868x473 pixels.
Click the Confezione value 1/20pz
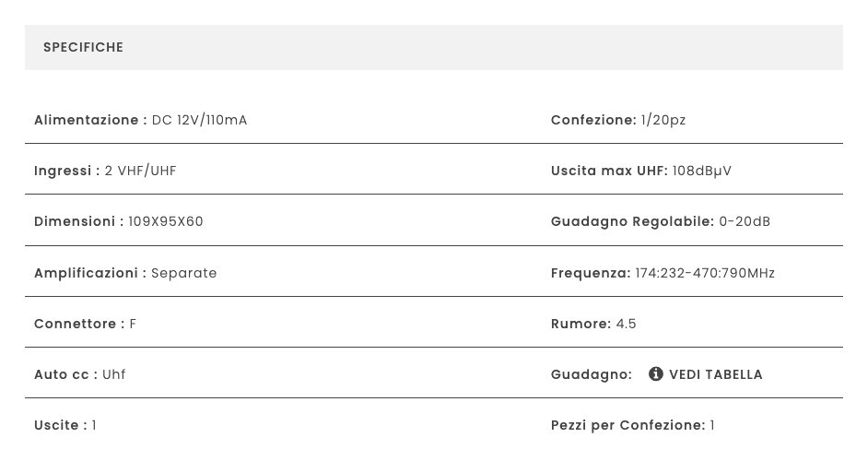click(663, 120)
